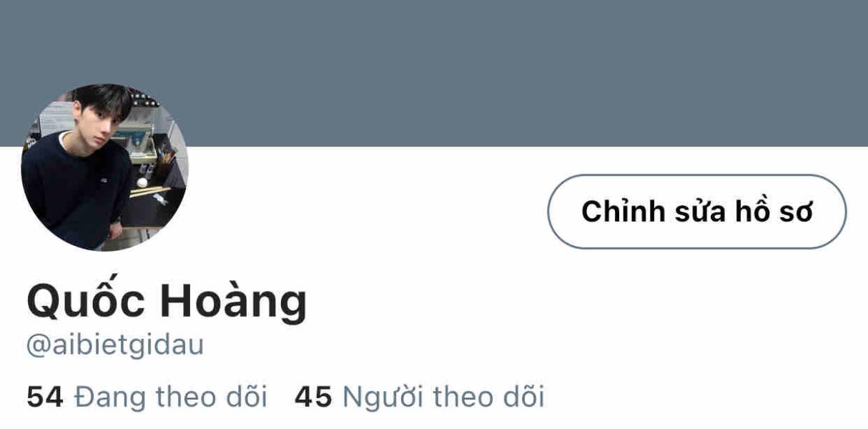The width and height of the screenshot is (868, 429).
Task: Select the display name Quốc Hoàng
Action: 167,301
